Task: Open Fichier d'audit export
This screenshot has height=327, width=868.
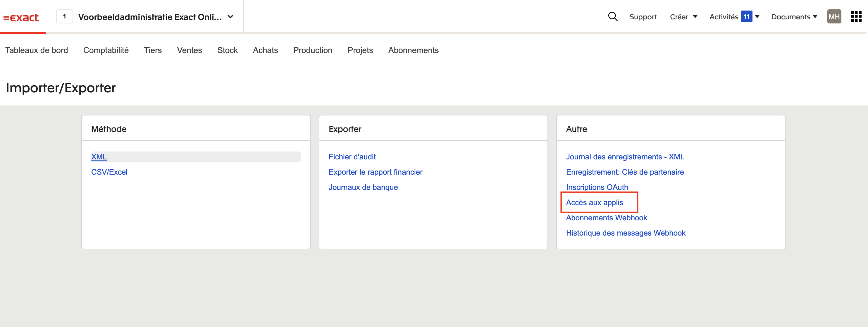Action: point(352,156)
